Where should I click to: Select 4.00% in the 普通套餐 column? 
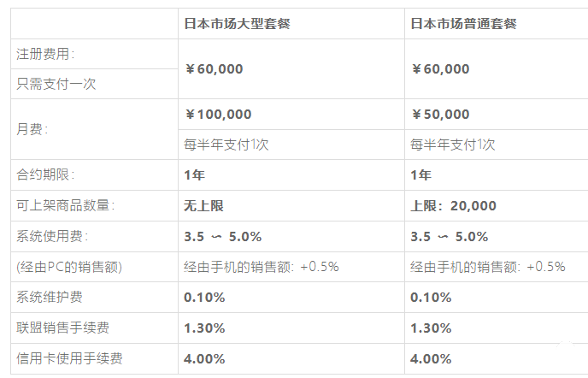[x=431, y=358]
